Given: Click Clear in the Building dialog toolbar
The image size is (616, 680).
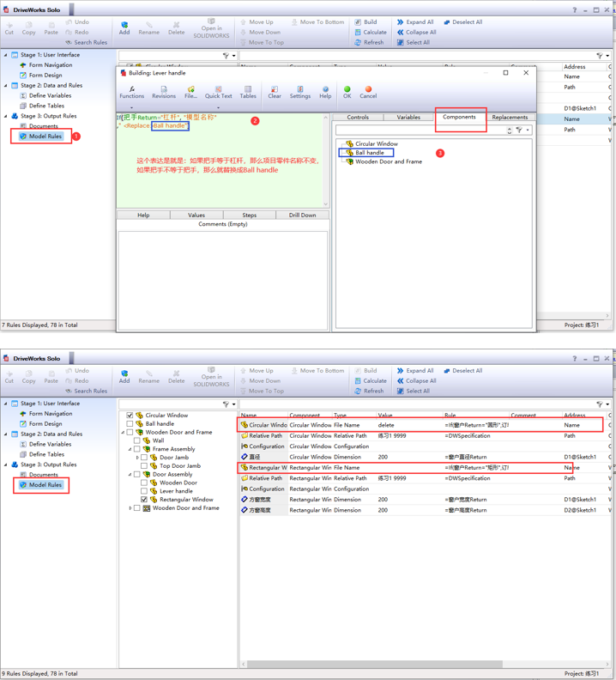Looking at the screenshot, I should (x=275, y=92).
